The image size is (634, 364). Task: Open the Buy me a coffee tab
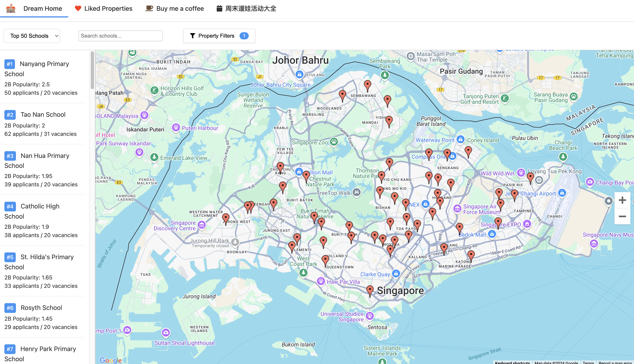(x=175, y=9)
